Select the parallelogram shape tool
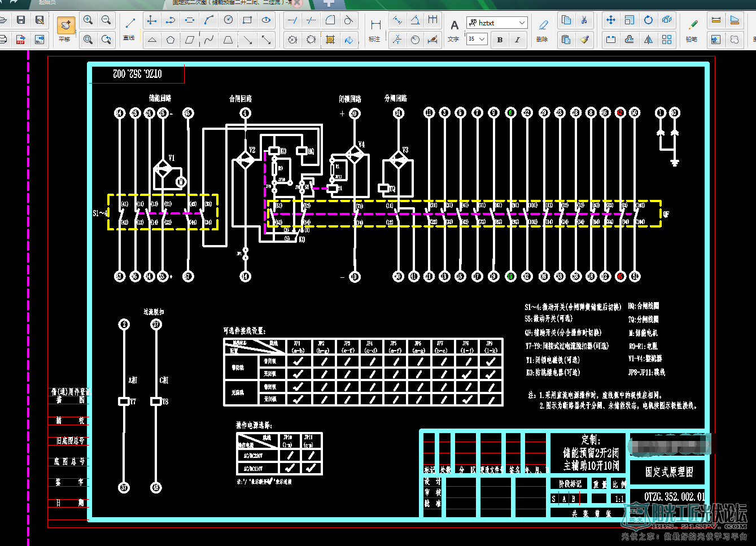The image size is (756, 546). 190,40
